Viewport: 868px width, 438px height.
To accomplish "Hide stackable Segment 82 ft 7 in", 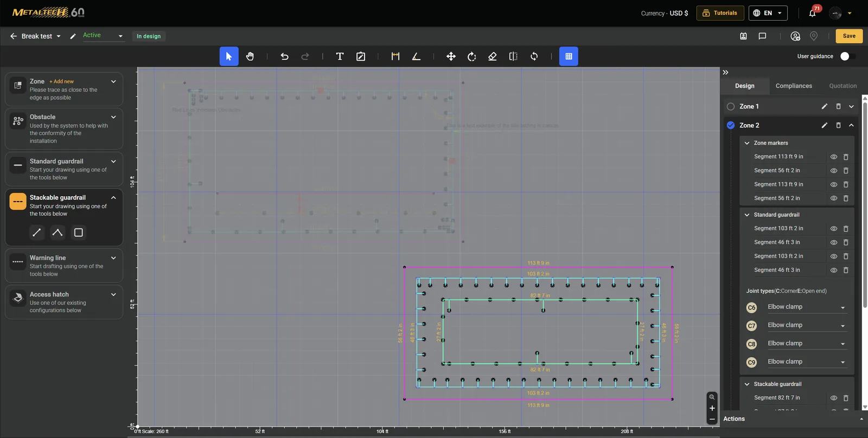I will 834,398.
